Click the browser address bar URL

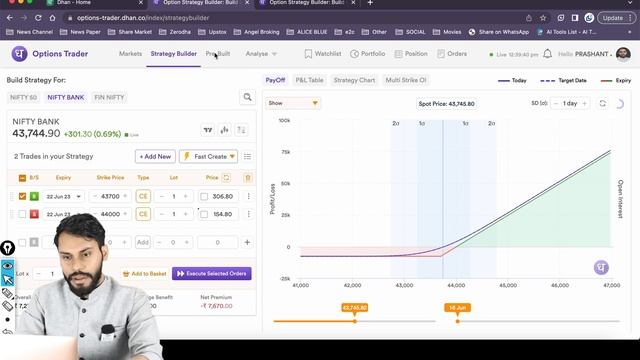pos(143,18)
